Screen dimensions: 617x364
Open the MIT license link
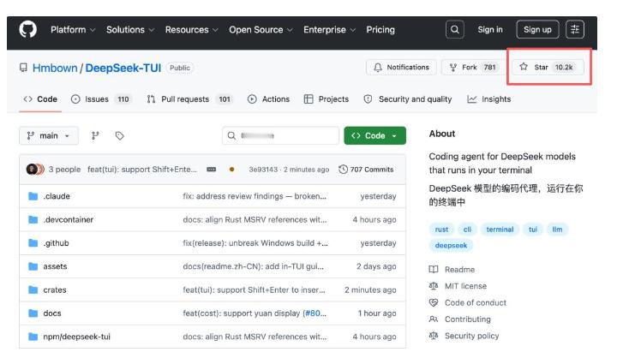tap(465, 286)
